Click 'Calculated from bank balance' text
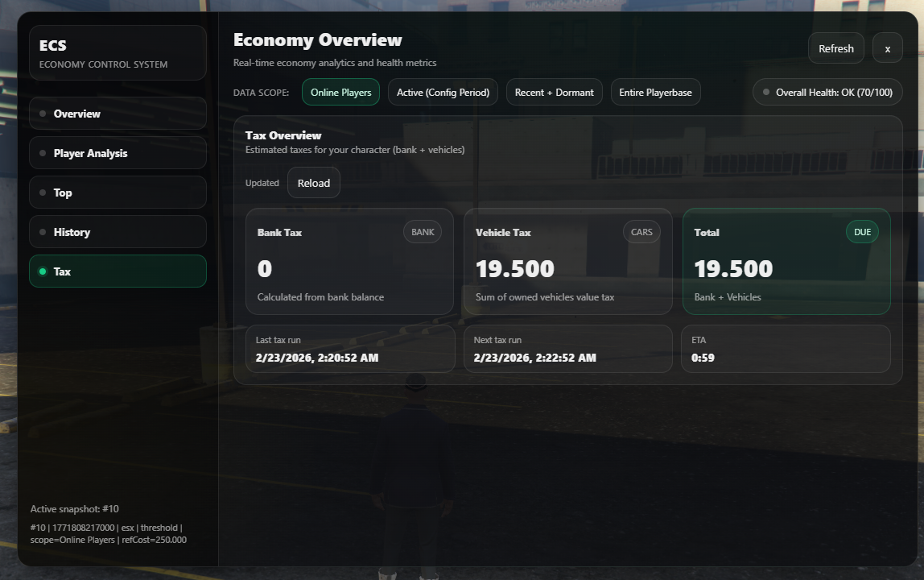The height and width of the screenshot is (580, 924). (320, 296)
